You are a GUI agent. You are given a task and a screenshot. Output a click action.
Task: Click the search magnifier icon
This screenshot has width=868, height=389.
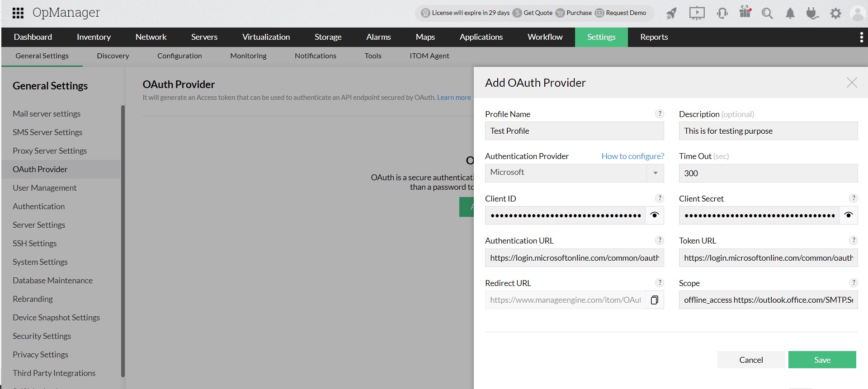[x=767, y=14]
